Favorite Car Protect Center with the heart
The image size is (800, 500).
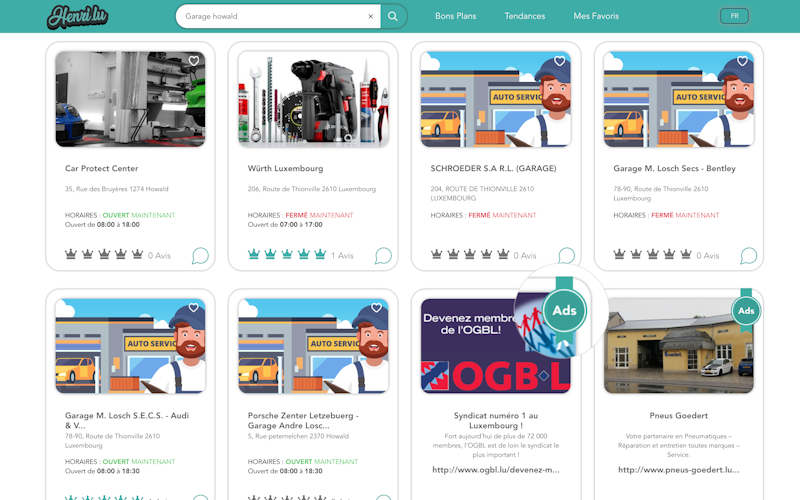pyautogui.click(x=194, y=62)
